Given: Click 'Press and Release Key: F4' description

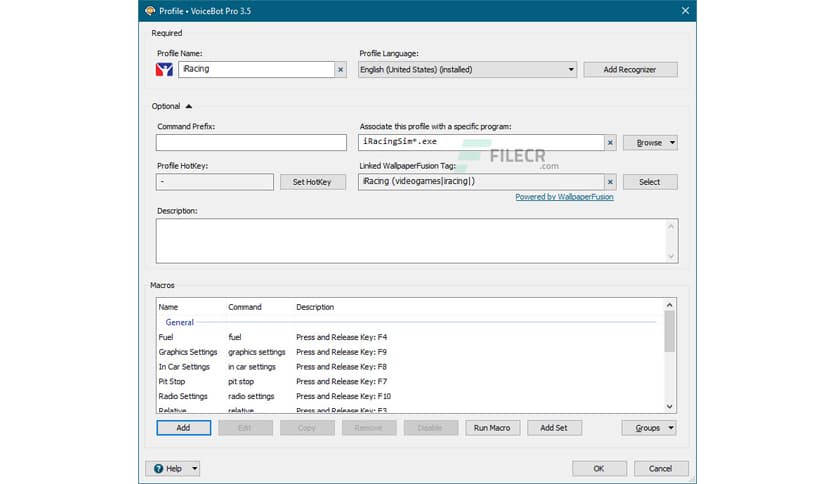Looking at the screenshot, I should (342, 337).
